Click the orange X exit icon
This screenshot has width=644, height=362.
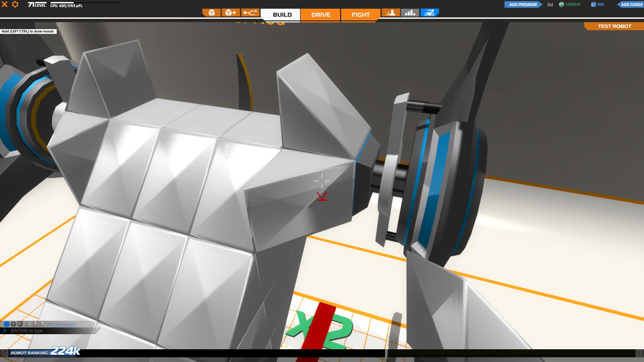pyautogui.click(x=5, y=5)
